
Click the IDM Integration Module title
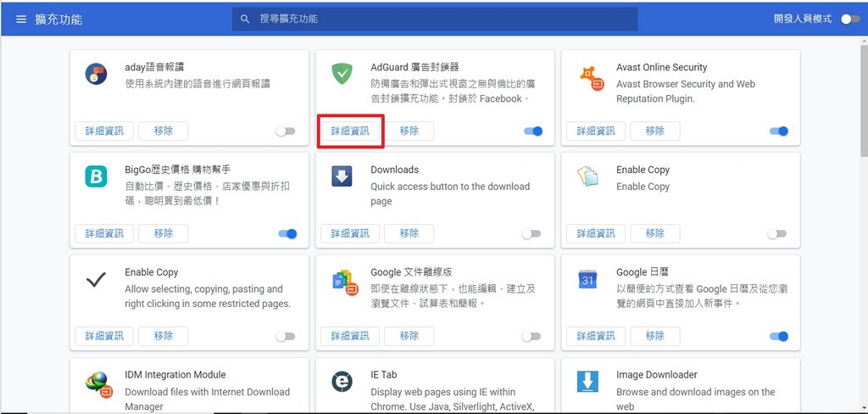pos(175,375)
